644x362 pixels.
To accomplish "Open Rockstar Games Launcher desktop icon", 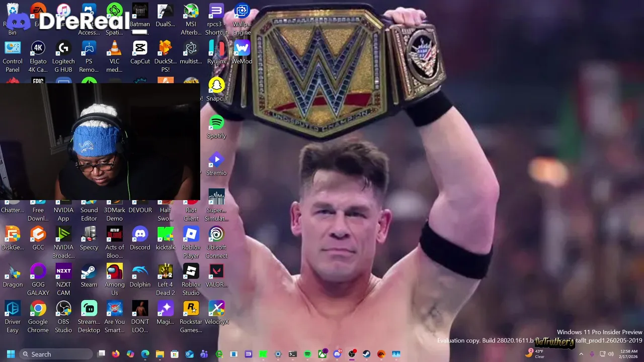I will click(191, 317).
